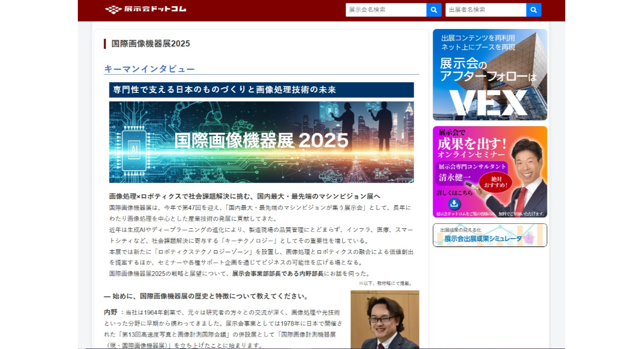Click the interviewee photo of 内野
Image resolution: width=644 pixels, height=349 pixels.
pos(384,319)
